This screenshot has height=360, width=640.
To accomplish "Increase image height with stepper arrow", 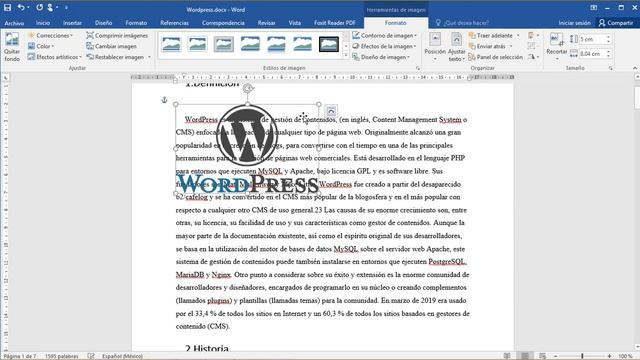I will pyautogui.click(x=609, y=37).
